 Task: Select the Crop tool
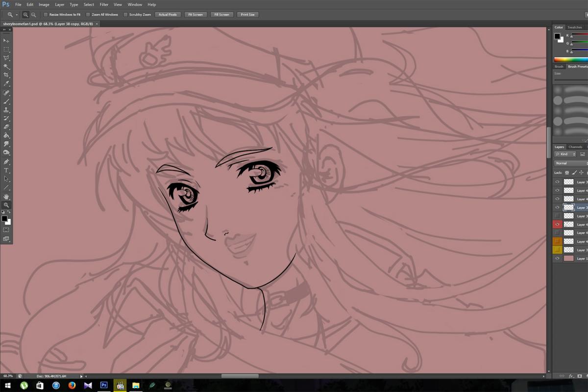[x=6, y=75]
